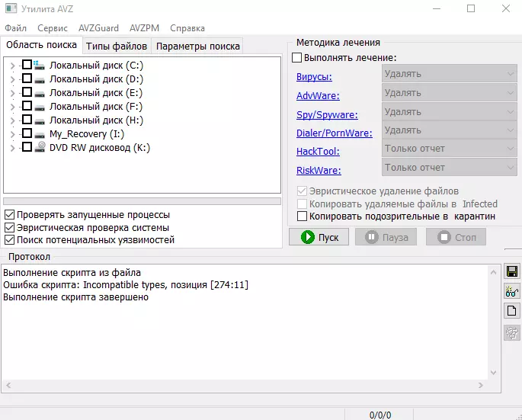522x420 pixels.
Task: Enable Копировать подозрительные в карантин
Action: [x=302, y=216]
